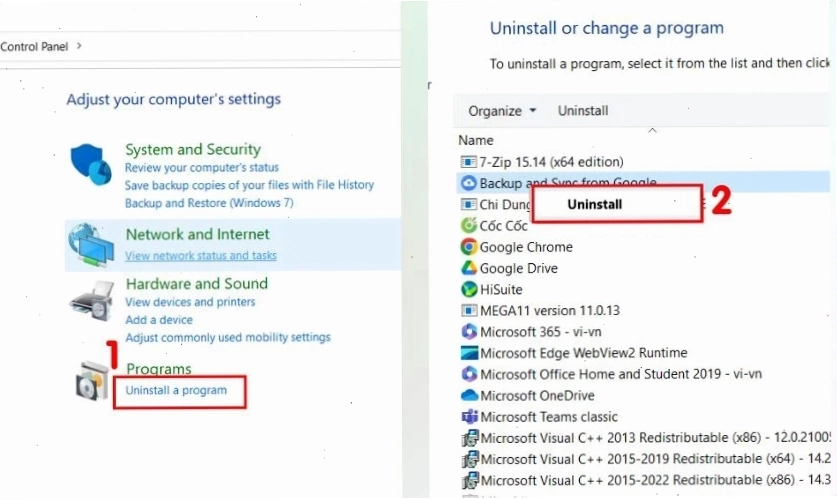Select Microsoft 365 - vi-vn entry
The height and width of the screenshot is (500, 837).
541,332
